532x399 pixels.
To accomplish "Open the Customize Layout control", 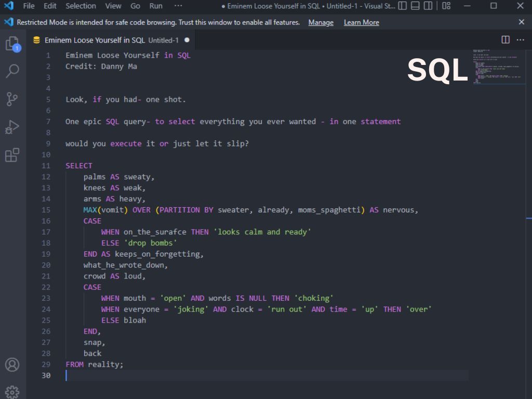I will click(x=446, y=6).
